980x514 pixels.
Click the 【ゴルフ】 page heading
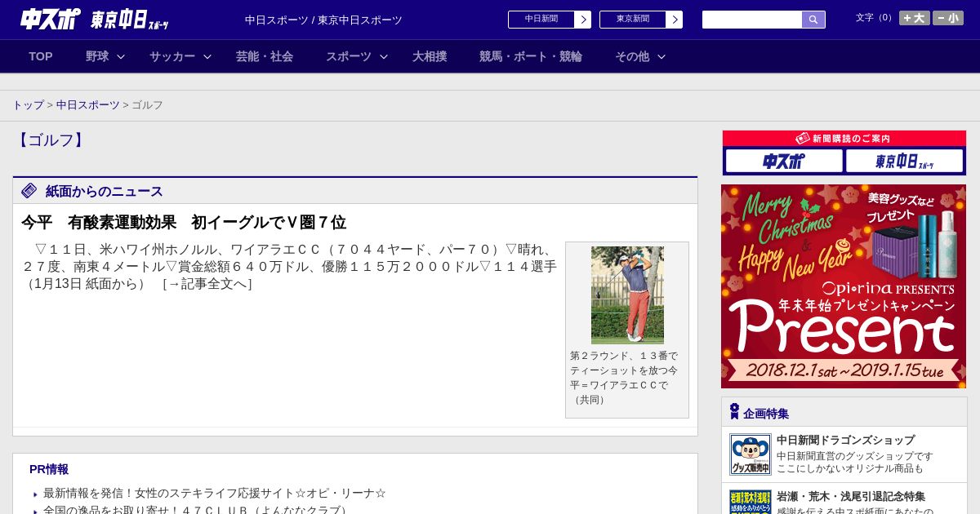(51, 140)
